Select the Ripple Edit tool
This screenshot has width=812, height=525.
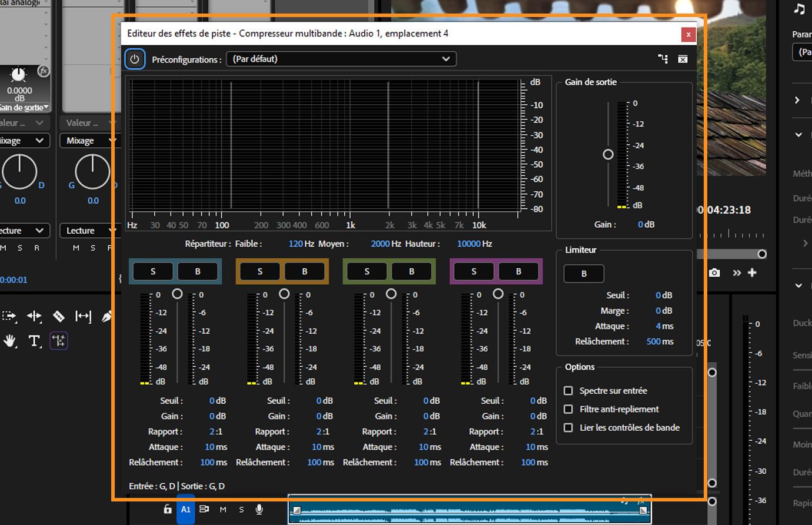[34, 316]
